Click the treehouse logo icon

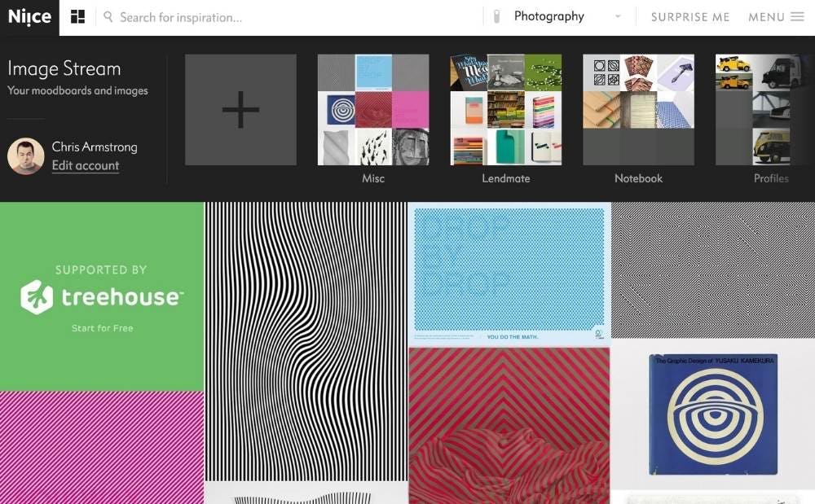[x=37, y=297]
